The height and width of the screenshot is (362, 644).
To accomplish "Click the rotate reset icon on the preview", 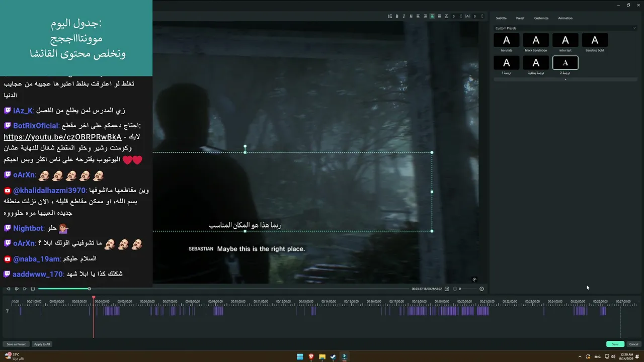I will coord(474,280).
